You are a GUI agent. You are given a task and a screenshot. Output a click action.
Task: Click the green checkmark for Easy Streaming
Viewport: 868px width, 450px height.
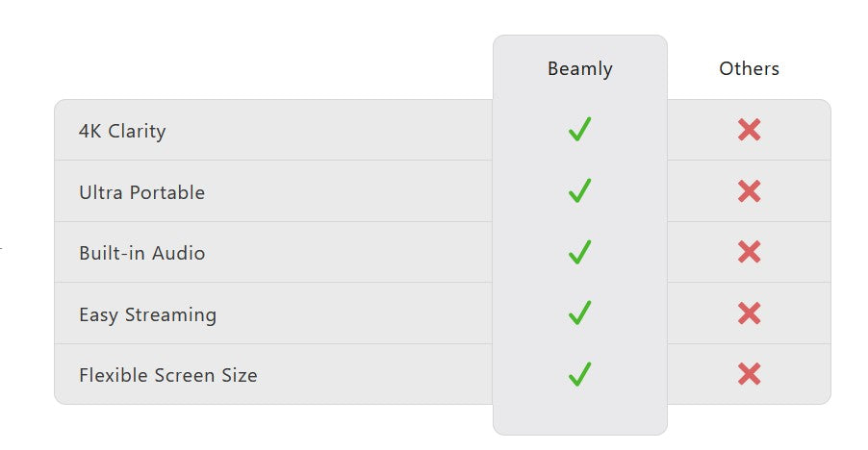(579, 313)
